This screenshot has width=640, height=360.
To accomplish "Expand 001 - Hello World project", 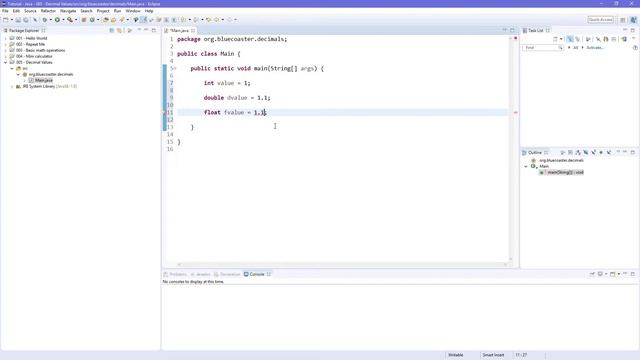I will click(x=6, y=38).
